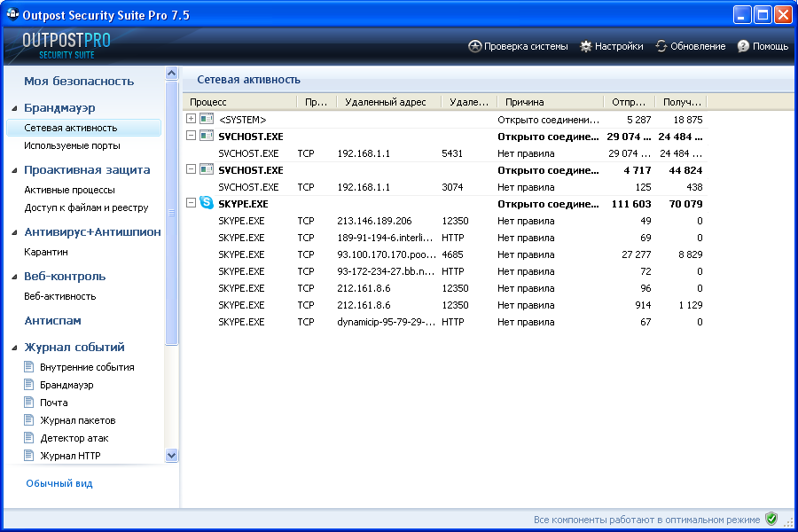Select row with 93.100.170.170.poo... address
The height and width of the screenshot is (532, 798).
pos(445,254)
